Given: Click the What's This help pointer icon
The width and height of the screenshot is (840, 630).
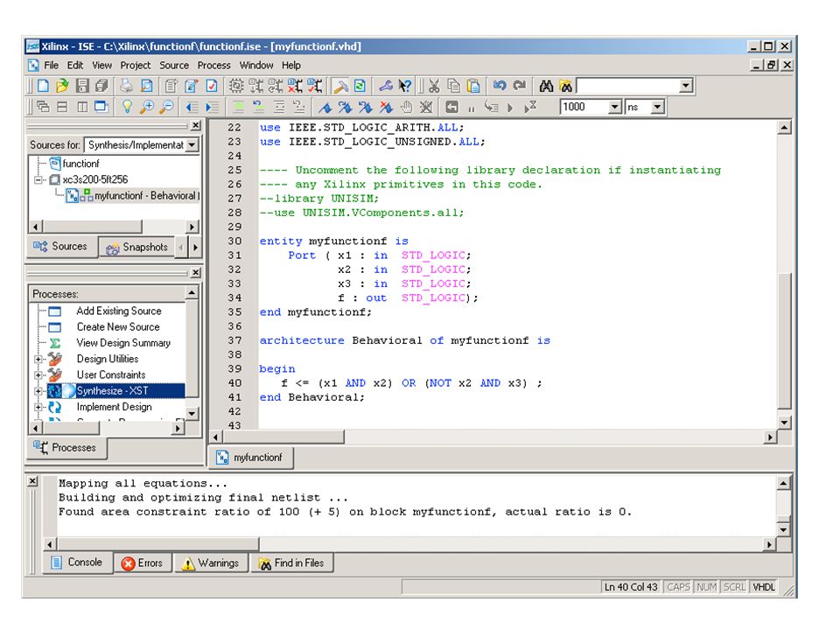Looking at the screenshot, I should 405,86.
